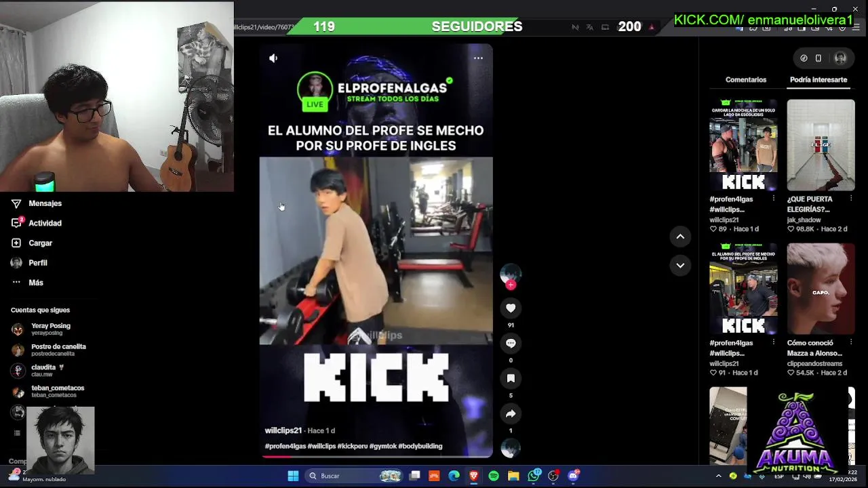Image resolution: width=868 pixels, height=488 pixels.
Task: Open the spinning music disc for the sound
Action: click(511, 448)
